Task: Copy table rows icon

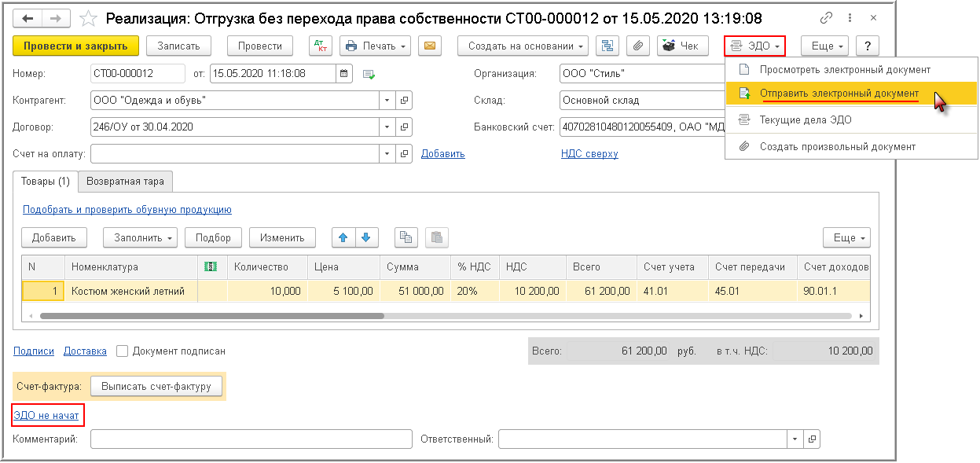Action: (x=406, y=237)
